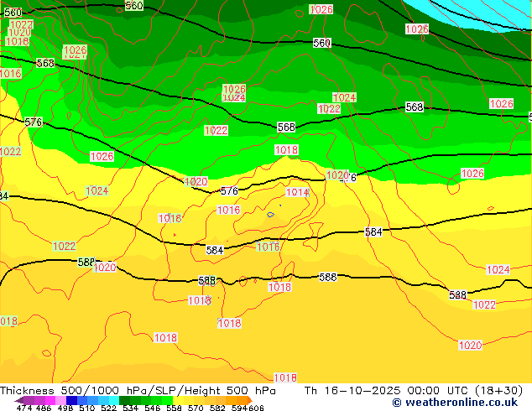Click the legend value '606'
Screen dimensions: 532x411
coord(255,408)
